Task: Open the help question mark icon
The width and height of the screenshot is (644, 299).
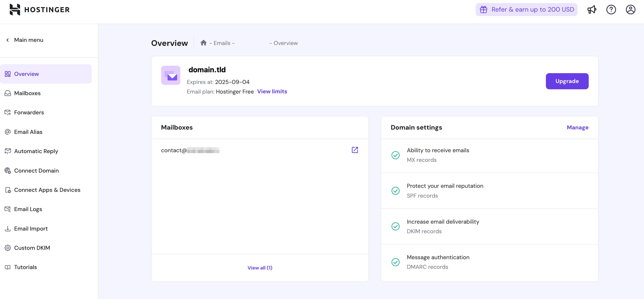Action: click(611, 10)
